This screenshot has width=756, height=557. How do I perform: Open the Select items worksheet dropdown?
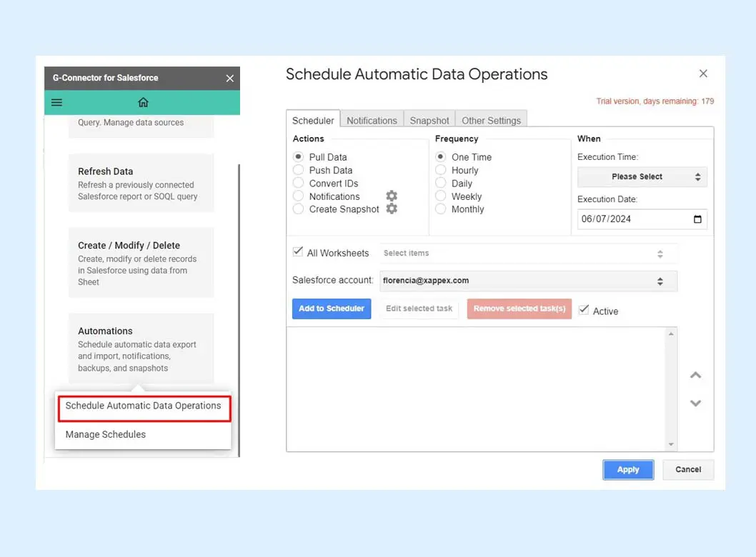pos(527,254)
